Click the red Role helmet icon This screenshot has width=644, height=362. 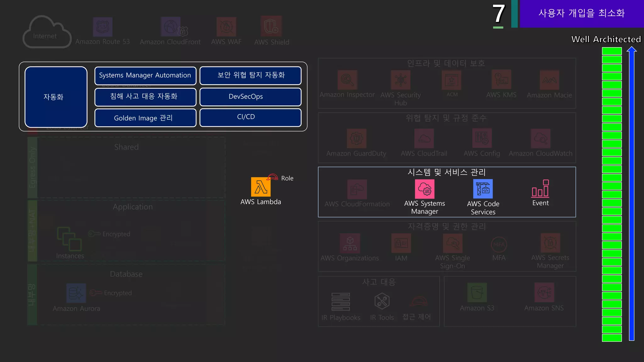273,177
